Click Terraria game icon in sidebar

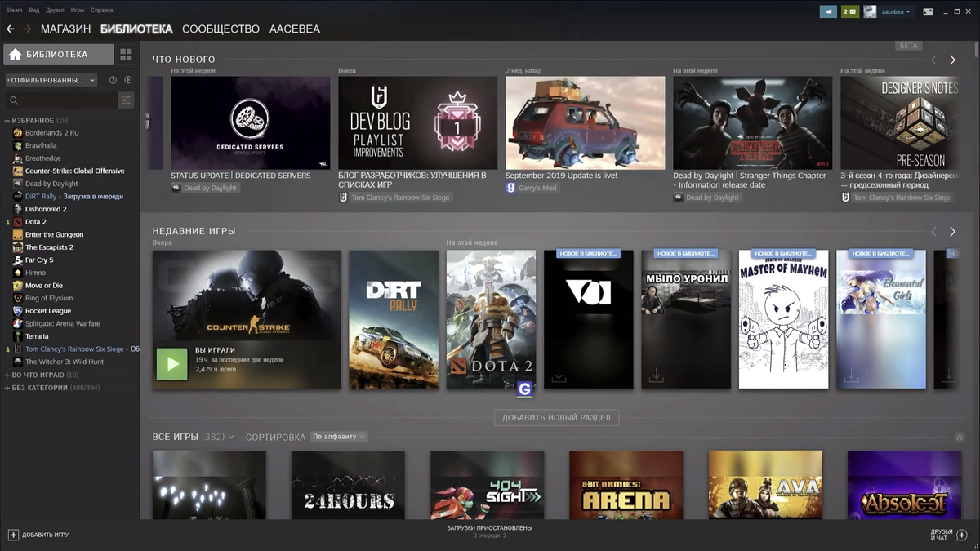pyautogui.click(x=18, y=336)
